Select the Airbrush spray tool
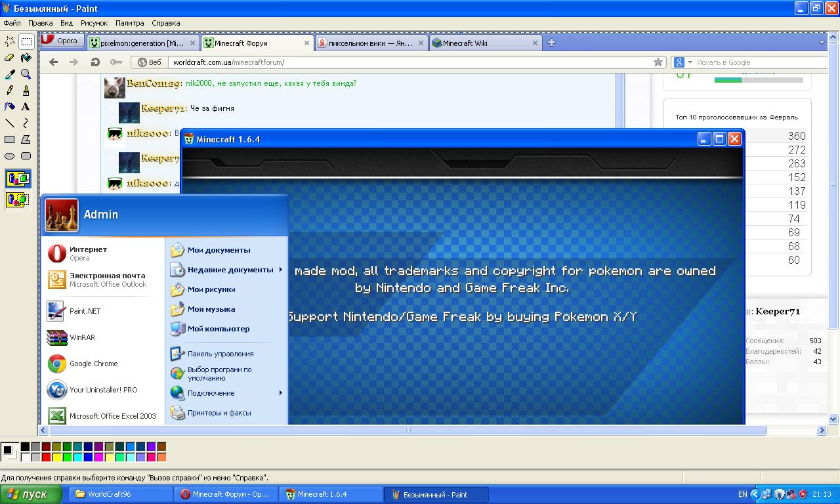This screenshot has height=504, width=840. tap(10, 106)
